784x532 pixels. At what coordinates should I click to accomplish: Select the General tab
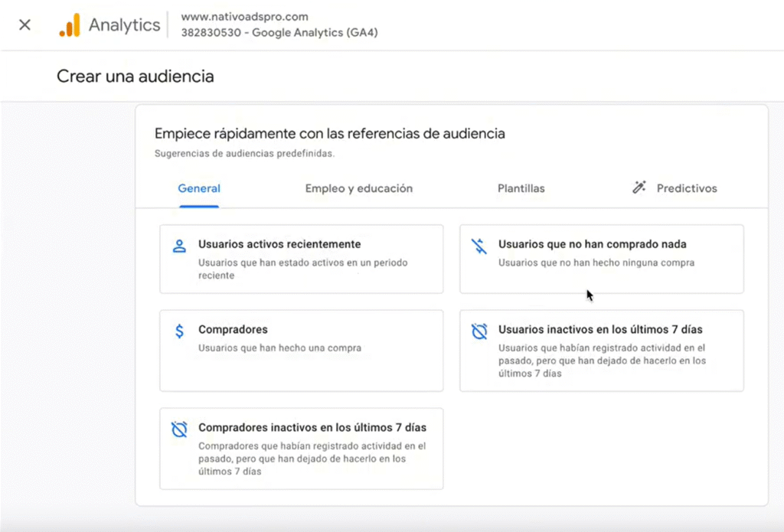(x=199, y=188)
